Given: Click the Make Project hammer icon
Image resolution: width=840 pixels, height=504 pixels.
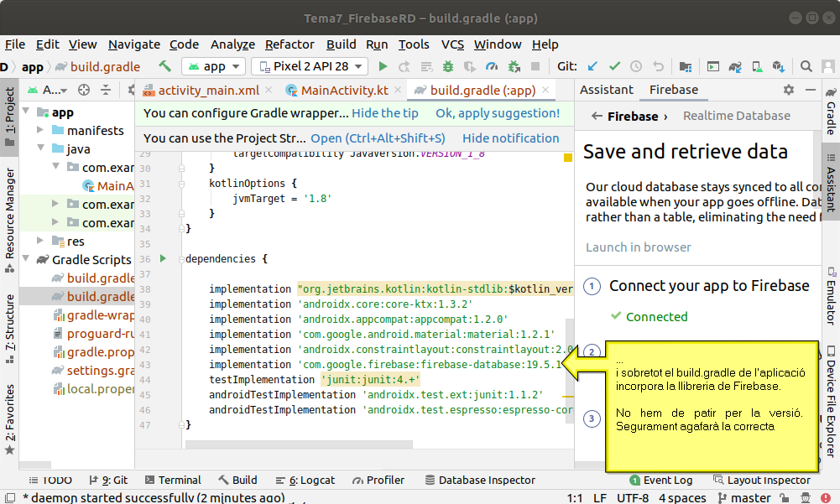Looking at the screenshot, I should point(164,66).
